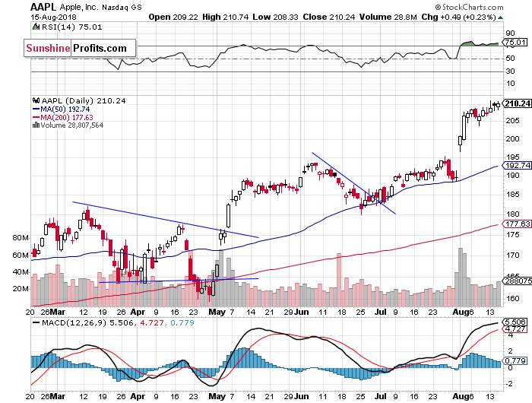The height and width of the screenshot is (403, 532).
Task: Click the 210.24 price tag on right axis
Action: [518, 103]
